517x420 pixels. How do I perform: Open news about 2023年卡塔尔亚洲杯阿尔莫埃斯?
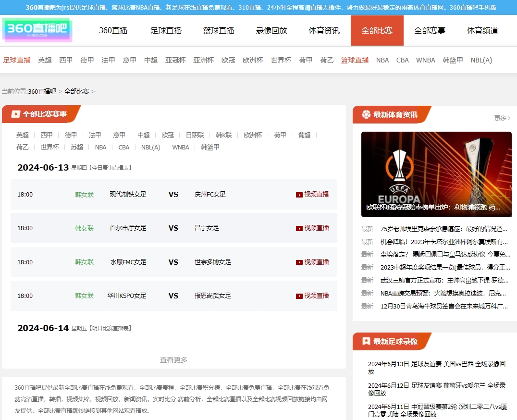[x=444, y=242]
